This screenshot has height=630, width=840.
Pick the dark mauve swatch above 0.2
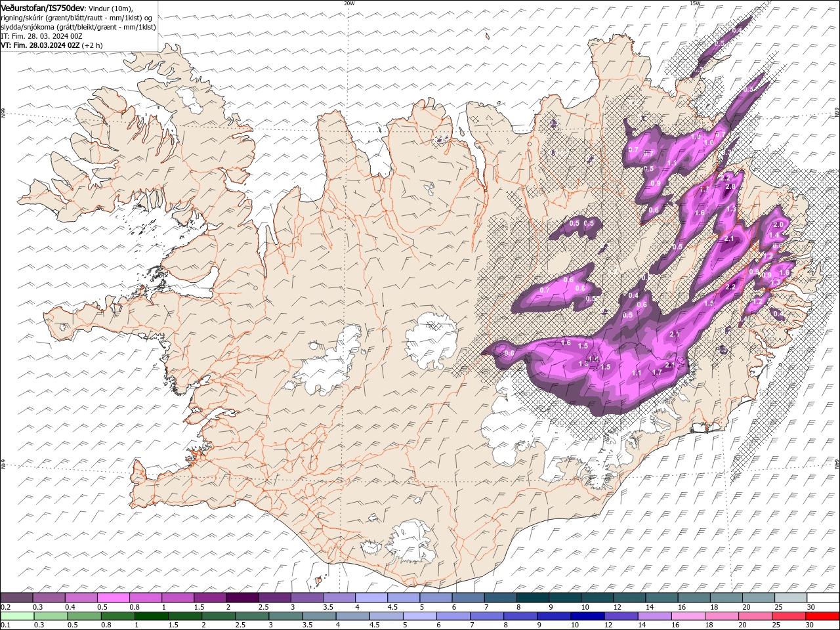(16, 598)
